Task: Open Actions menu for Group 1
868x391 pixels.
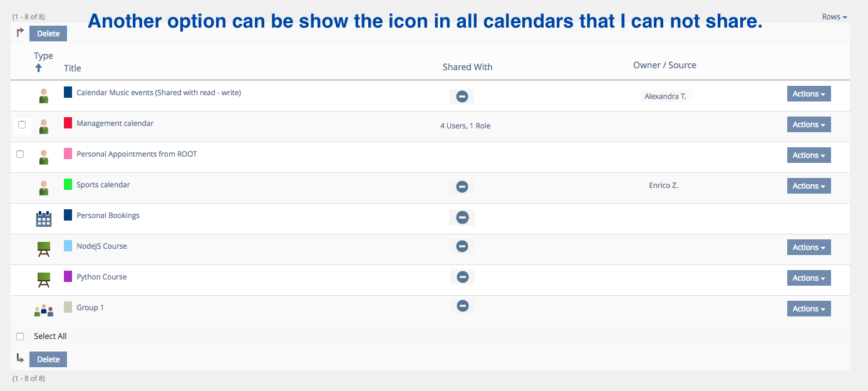Action: click(809, 309)
